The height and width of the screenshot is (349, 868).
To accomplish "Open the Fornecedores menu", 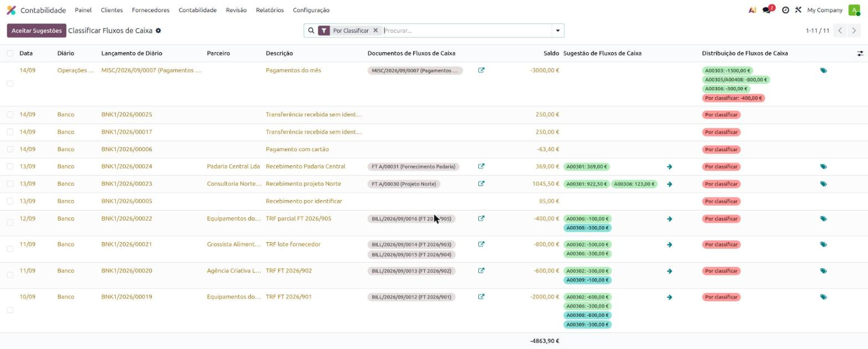I will click(151, 10).
